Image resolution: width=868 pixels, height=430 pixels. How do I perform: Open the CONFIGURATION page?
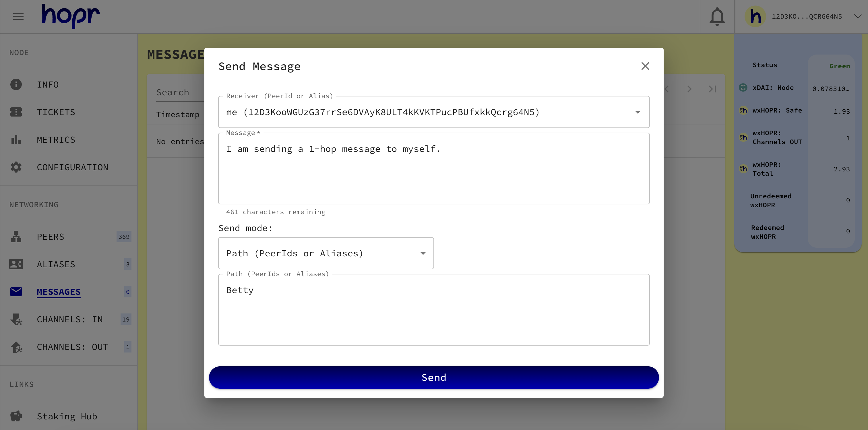[x=72, y=167]
